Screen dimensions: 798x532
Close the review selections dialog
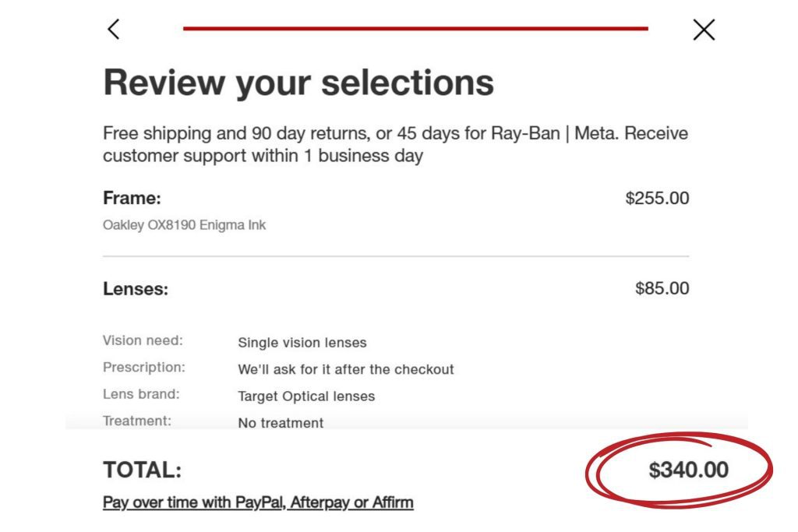tap(704, 30)
